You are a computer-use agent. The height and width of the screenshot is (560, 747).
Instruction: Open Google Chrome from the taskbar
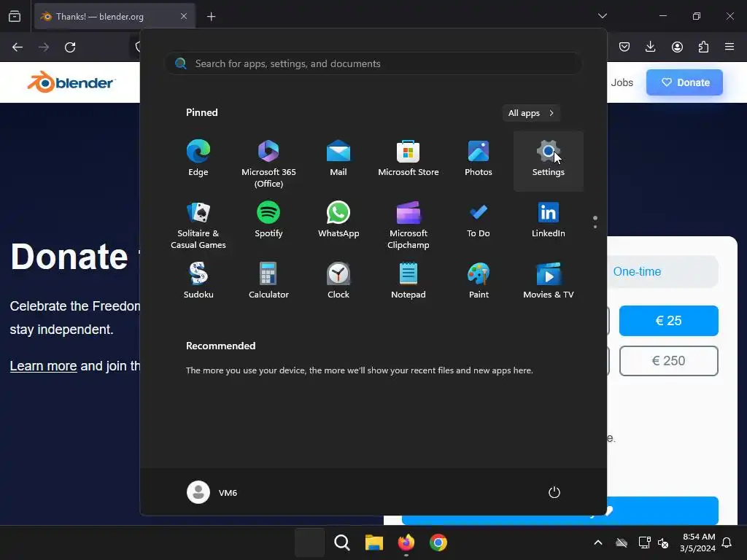tap(438, 542)
